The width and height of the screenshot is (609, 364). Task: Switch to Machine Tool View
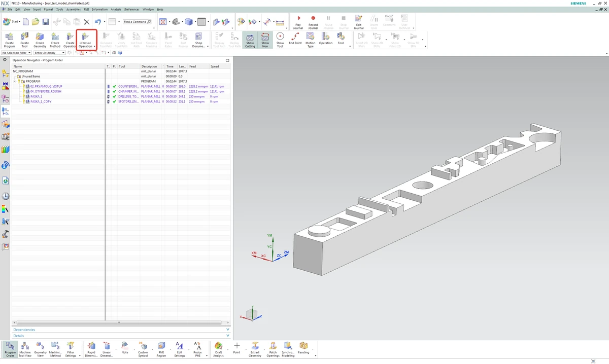coord(25,349)
